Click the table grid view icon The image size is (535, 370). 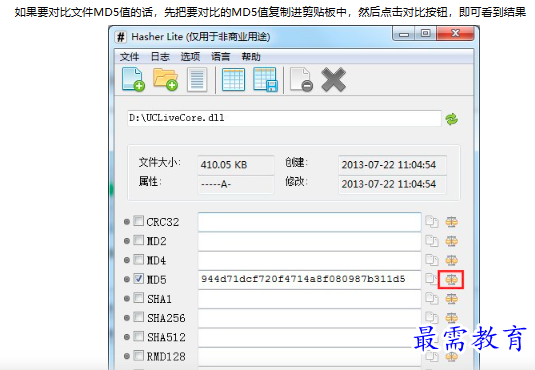tap(233, 80)
